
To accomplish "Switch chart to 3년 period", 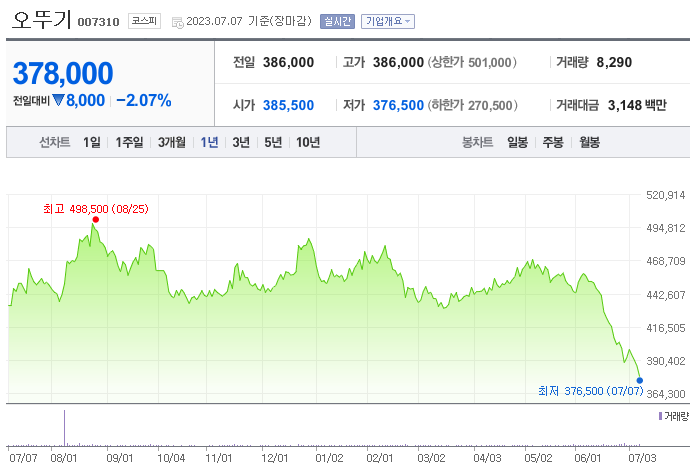I will [241, 142].
